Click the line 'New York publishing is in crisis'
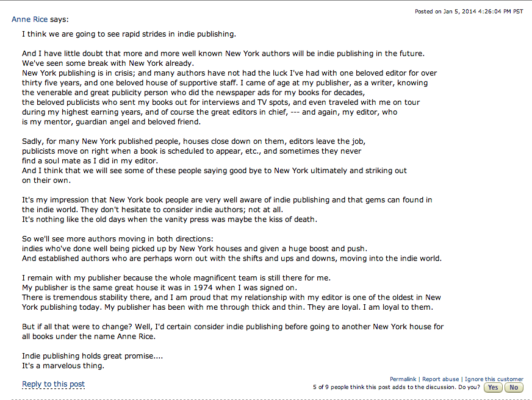Image resolution: width=532 pixels, height=400 pixels. click(229, 73)
